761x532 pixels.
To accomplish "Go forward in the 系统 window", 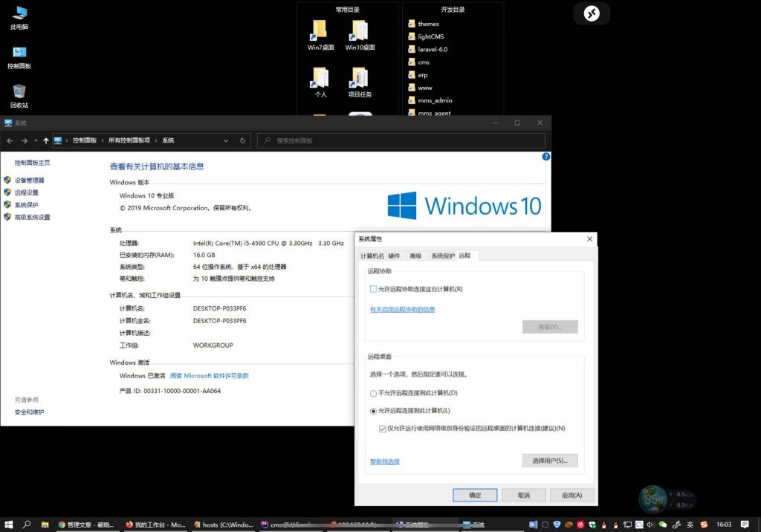I will [x=25, y=140].
